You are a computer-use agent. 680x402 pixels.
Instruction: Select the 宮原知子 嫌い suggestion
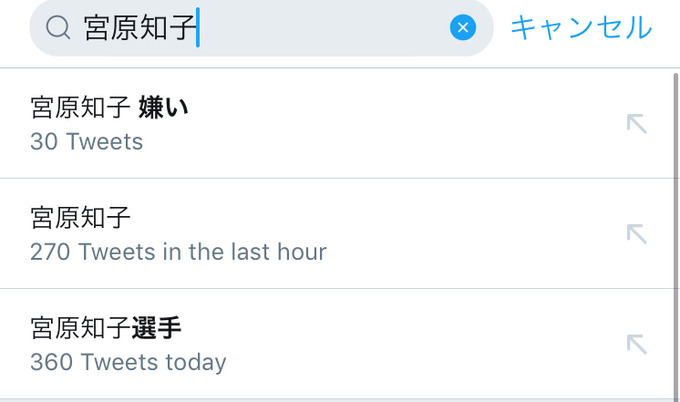point(337,124)
